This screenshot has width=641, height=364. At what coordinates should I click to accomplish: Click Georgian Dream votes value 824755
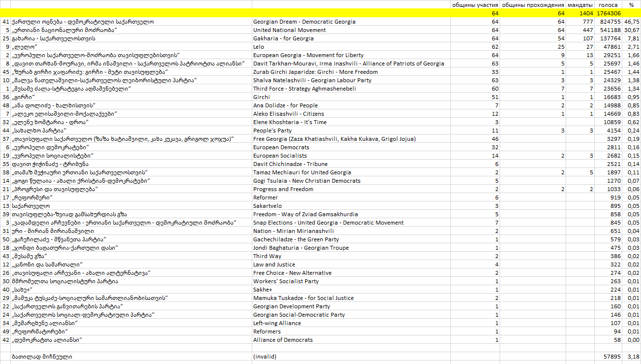[x=608, y=22]
